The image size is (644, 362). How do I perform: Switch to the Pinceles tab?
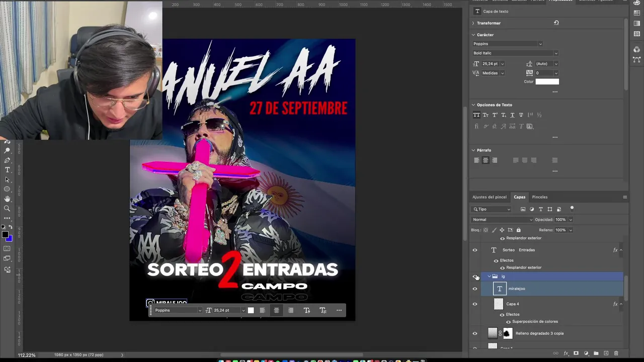click(x=540, y=197)
